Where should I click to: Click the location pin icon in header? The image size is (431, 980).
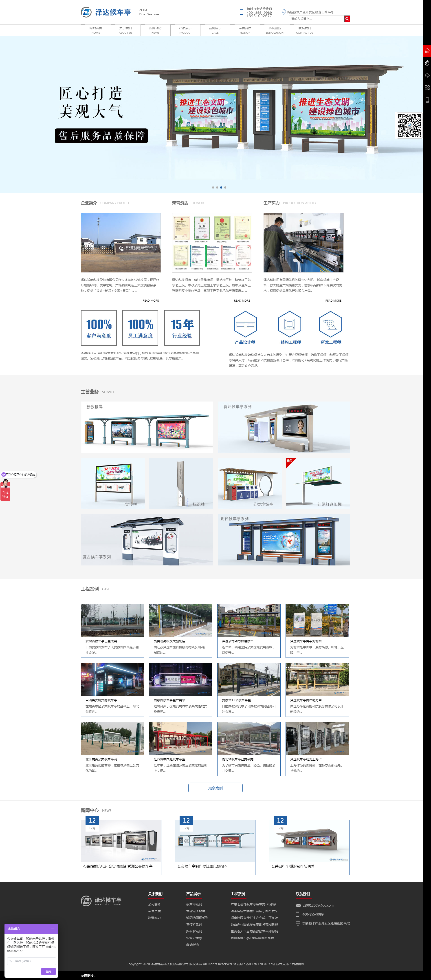point(283,12)
